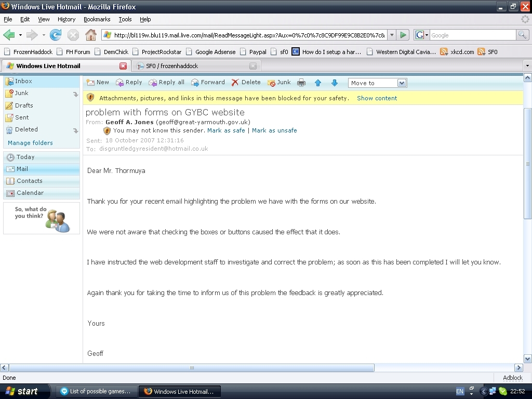Open the View menu
Viewport: 532px width, 399px height.
44,19
